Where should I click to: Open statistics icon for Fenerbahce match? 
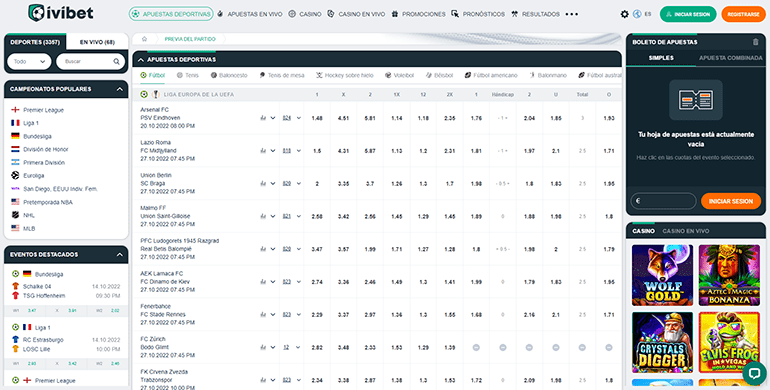click(263, 314)
